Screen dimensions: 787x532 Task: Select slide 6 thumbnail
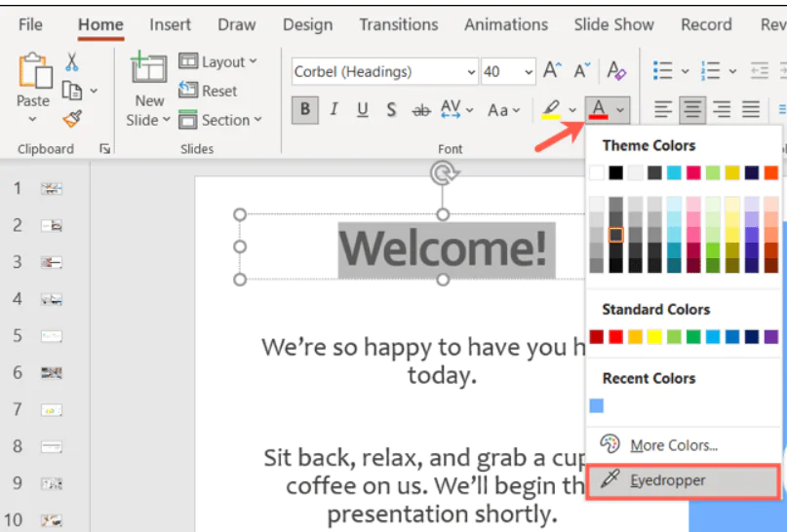coord(51,372)
